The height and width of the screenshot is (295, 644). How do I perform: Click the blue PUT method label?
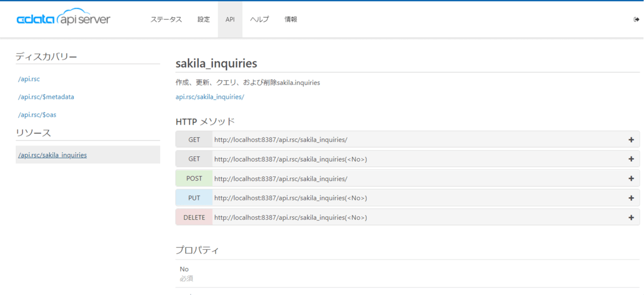click(194, 198)
